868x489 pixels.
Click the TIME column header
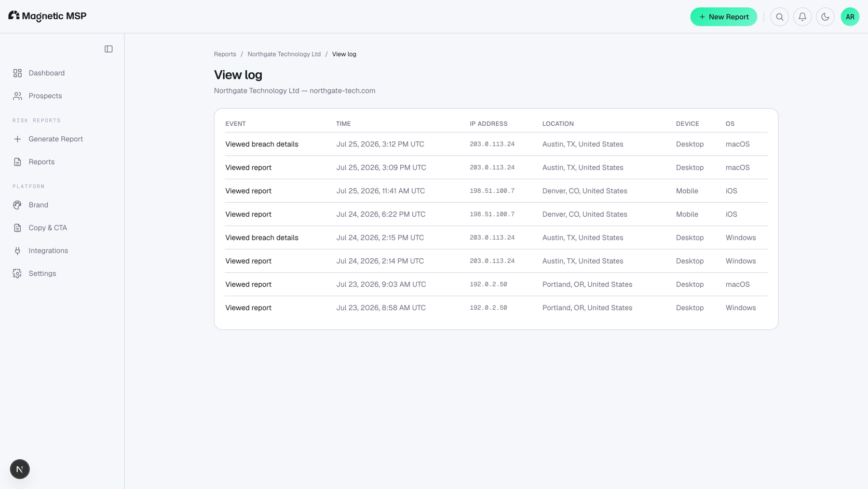[343, 124]
